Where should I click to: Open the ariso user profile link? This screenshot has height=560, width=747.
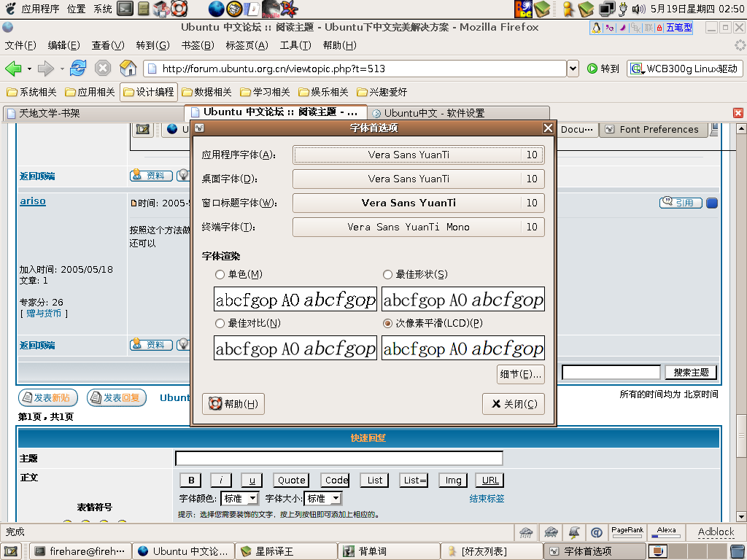point(33,201)
